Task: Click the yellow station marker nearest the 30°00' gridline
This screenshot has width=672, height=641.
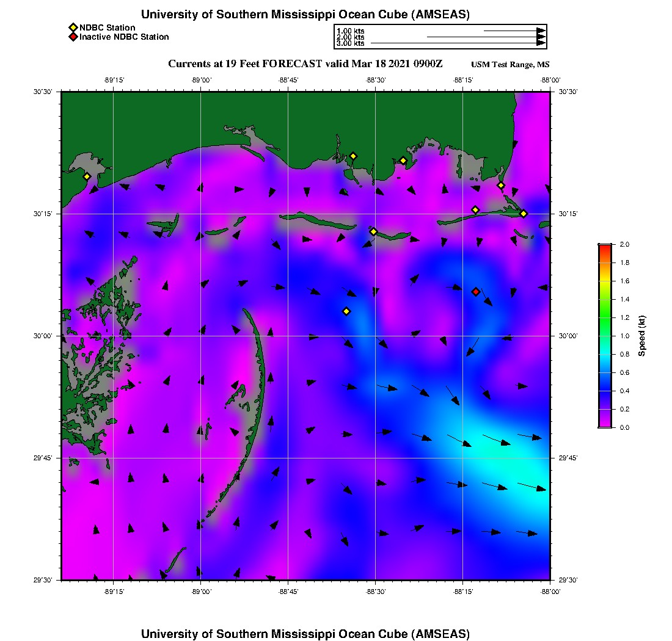Action: [346, 311]
